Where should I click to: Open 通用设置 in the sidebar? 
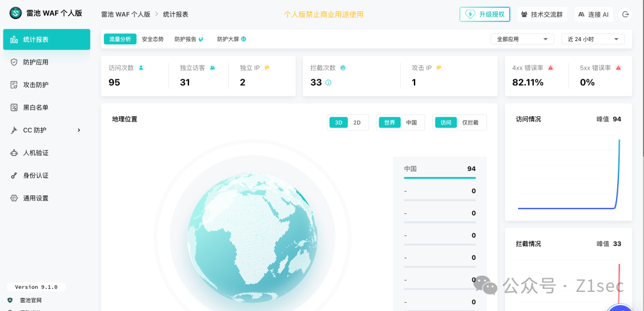(x=47, y=198)
